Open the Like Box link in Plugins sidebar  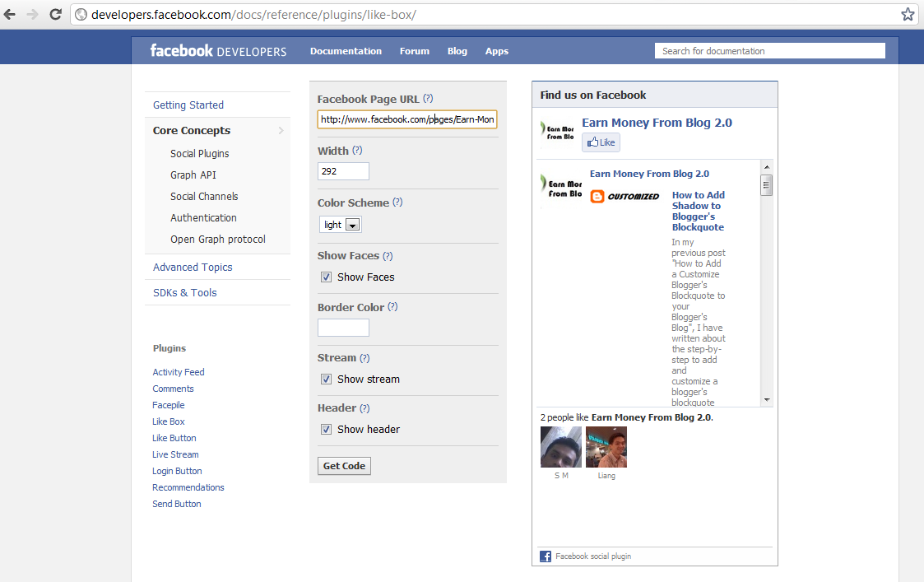168,421
